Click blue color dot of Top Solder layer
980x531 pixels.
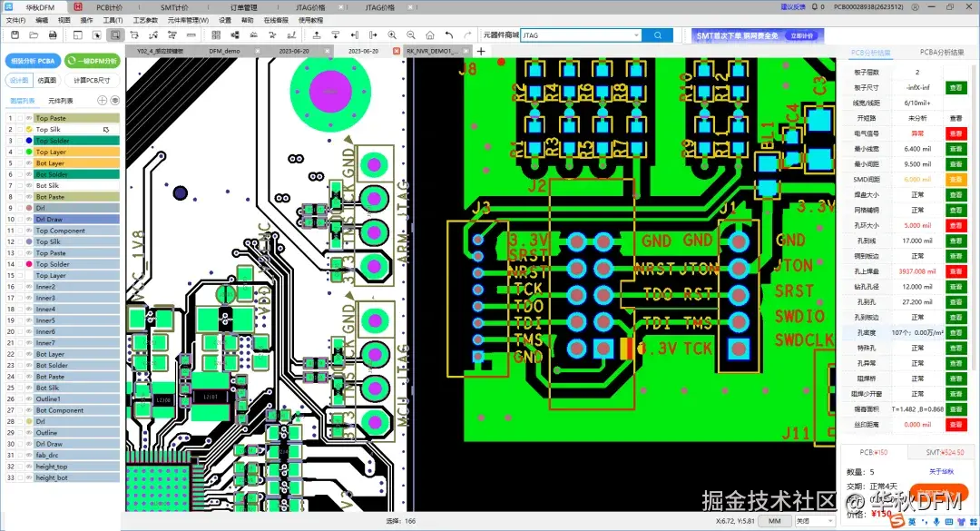pyautogui.click(x=29, y=141)
